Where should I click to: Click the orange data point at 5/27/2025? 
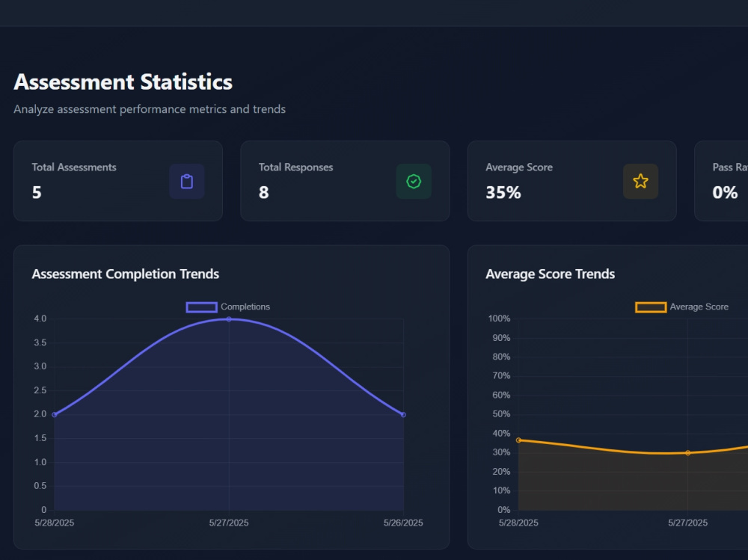click(x=687, y=452)
